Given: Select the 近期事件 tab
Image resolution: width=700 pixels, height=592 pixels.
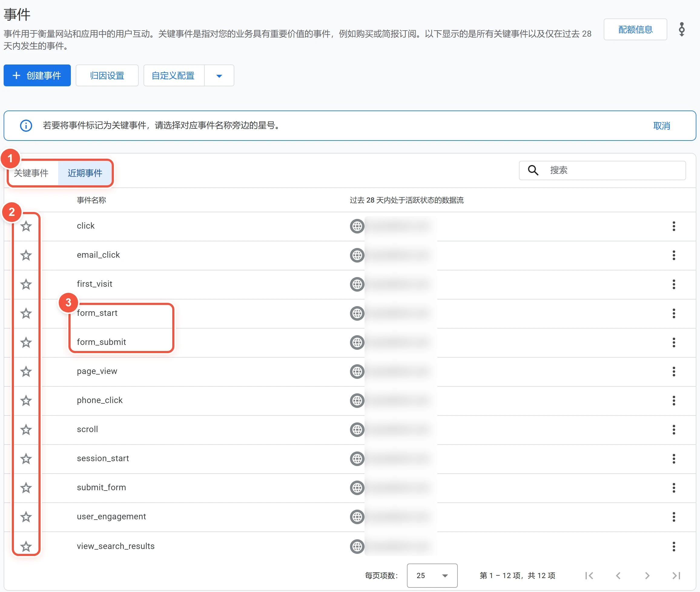Looking at the screenshot, I should tap(85, 173).
